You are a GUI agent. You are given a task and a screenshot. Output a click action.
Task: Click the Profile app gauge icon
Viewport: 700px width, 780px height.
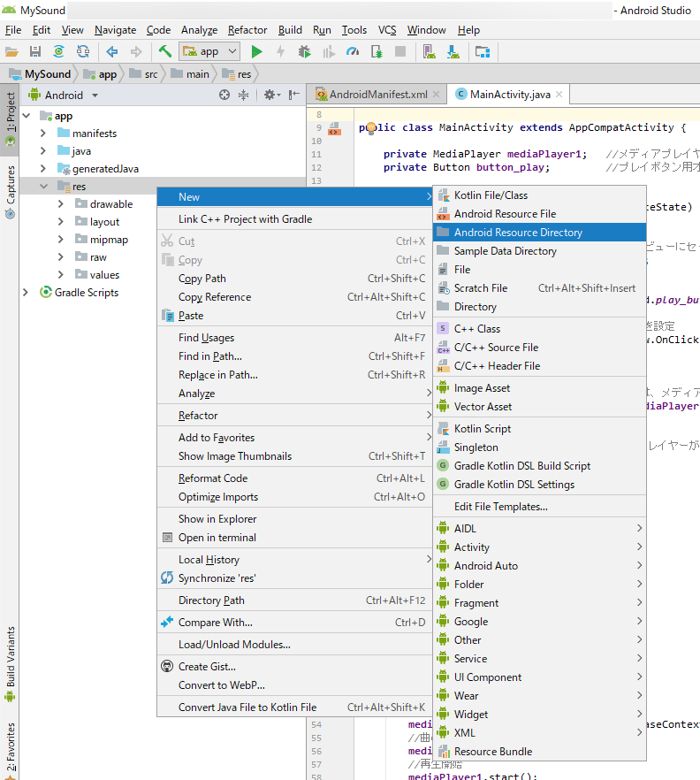tap(353, 51)
